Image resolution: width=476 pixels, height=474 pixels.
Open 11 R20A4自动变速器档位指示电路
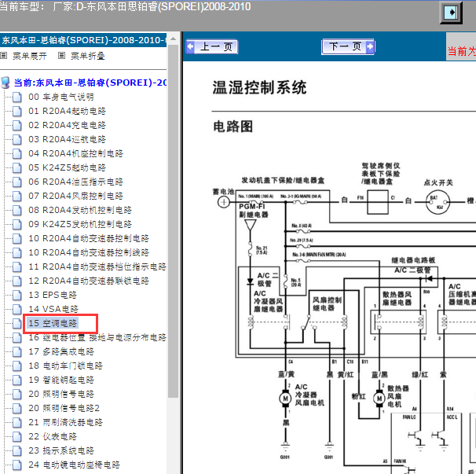tap(97, 266)
